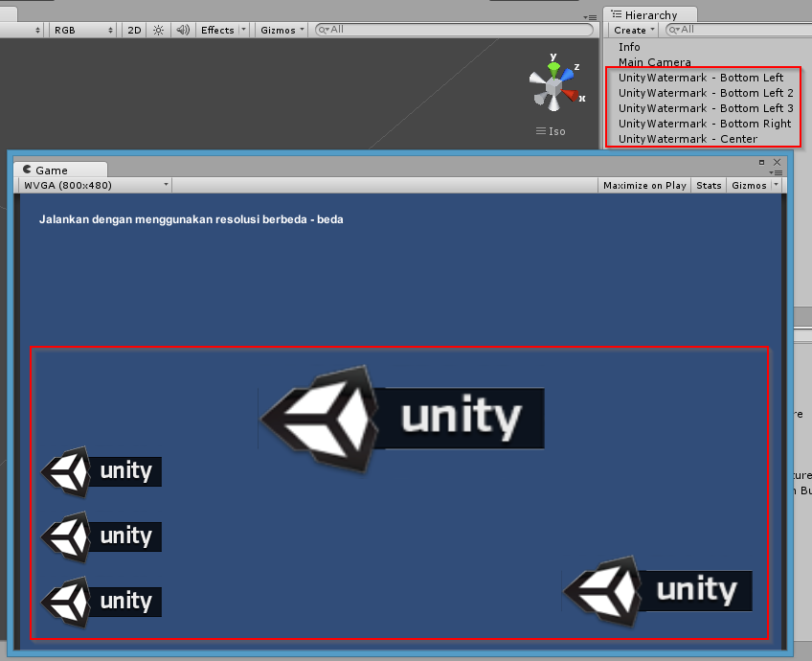
Task: Click the center cube of the orientation gizmo
Action: point(553,88)
